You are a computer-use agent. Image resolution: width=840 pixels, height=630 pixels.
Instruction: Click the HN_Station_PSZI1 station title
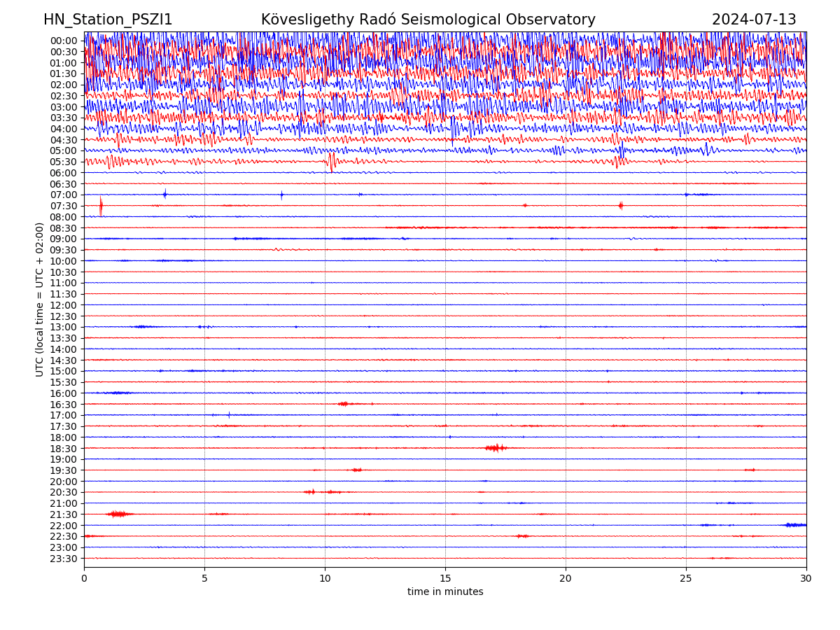click(108, 20)
